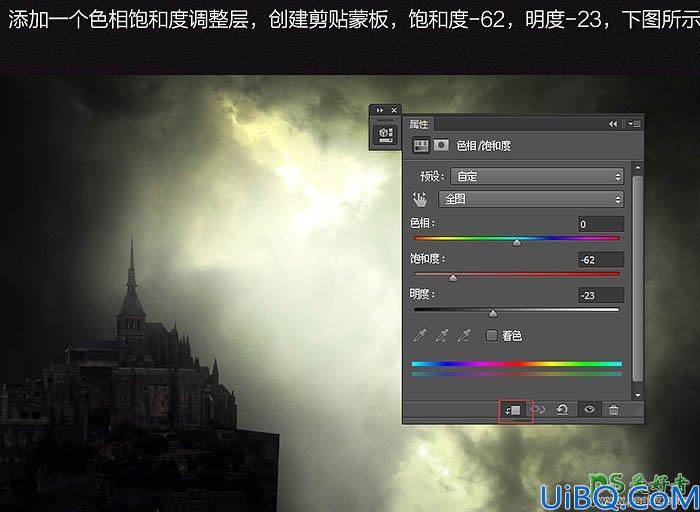Reset adjustment to defaults icon

[x=562, y=409]
